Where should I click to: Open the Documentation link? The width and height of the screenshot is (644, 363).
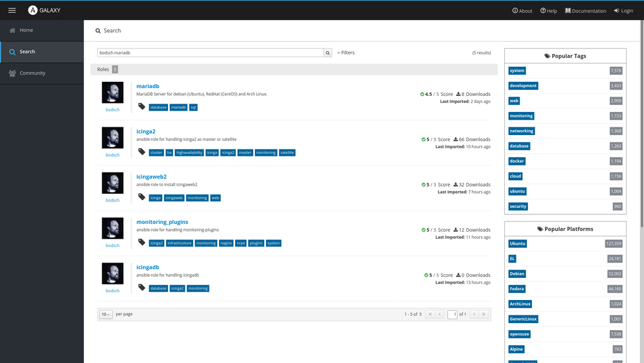click(x=585, y=11)
